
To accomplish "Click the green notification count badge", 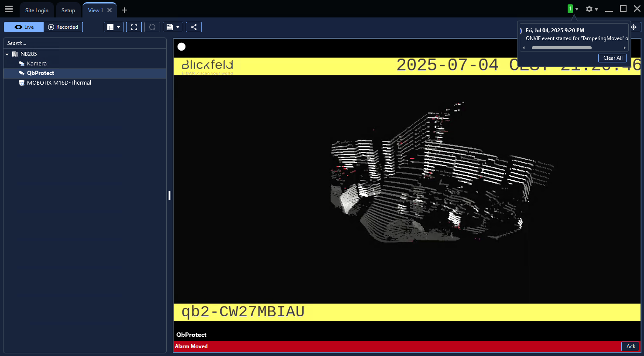I will (x=570, y=9).
